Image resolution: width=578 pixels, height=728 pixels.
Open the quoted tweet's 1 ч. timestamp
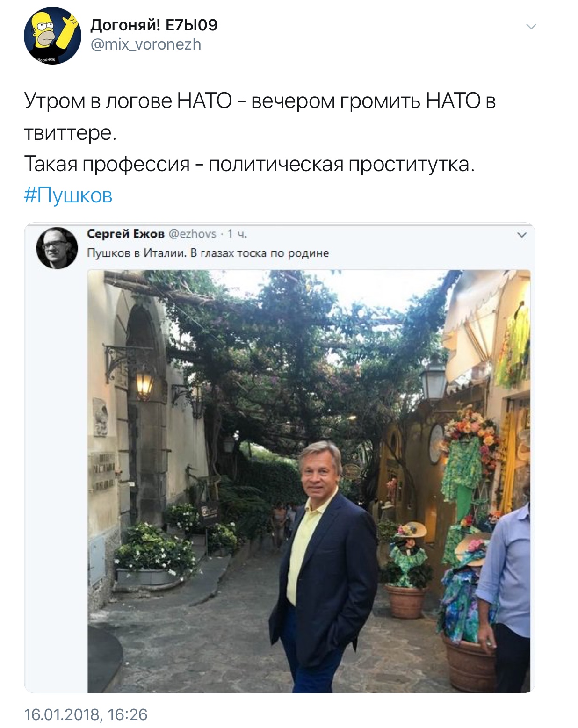click(237, 234)
